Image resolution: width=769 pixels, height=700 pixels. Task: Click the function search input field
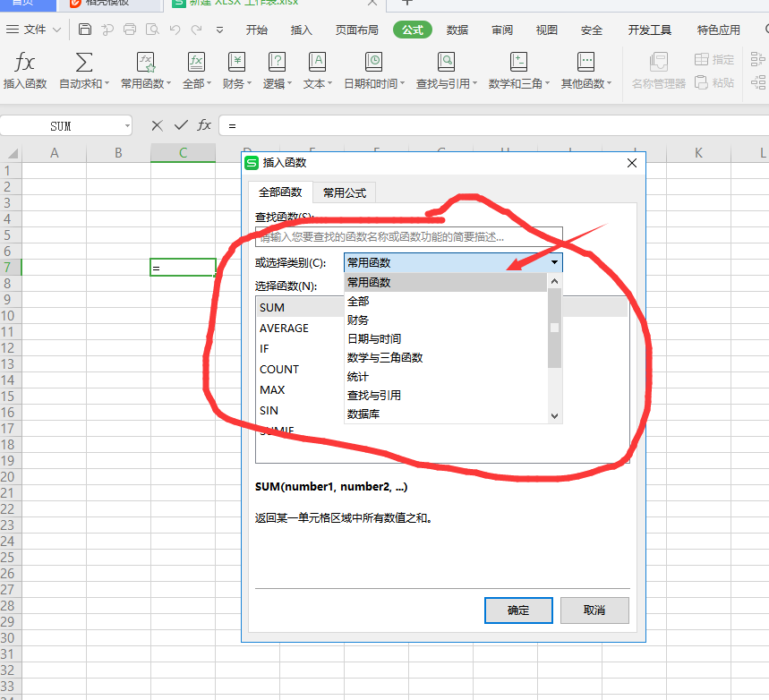click(x=408, y=237)
